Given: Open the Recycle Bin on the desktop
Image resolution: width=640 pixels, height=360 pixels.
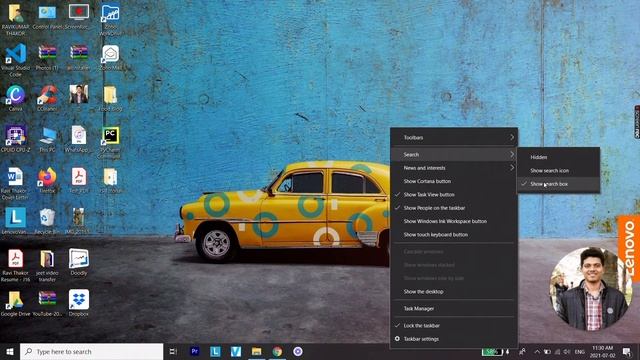Looking at the screenshot, I should tap(47, 221).
